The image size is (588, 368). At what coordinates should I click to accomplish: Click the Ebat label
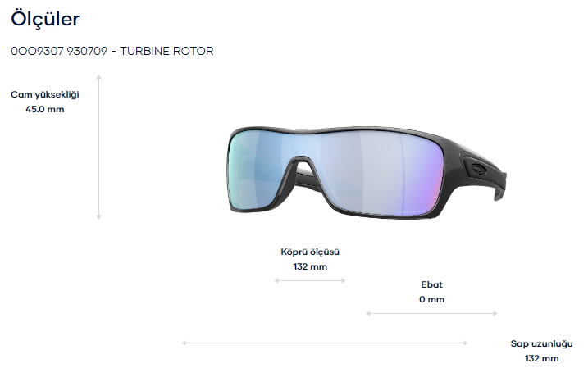[431, 284]
